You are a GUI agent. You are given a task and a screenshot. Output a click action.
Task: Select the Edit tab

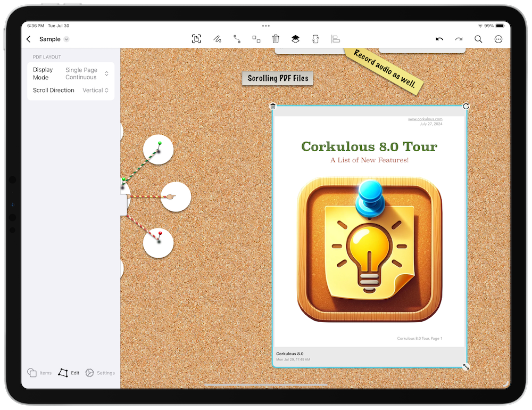pos(69,373)
